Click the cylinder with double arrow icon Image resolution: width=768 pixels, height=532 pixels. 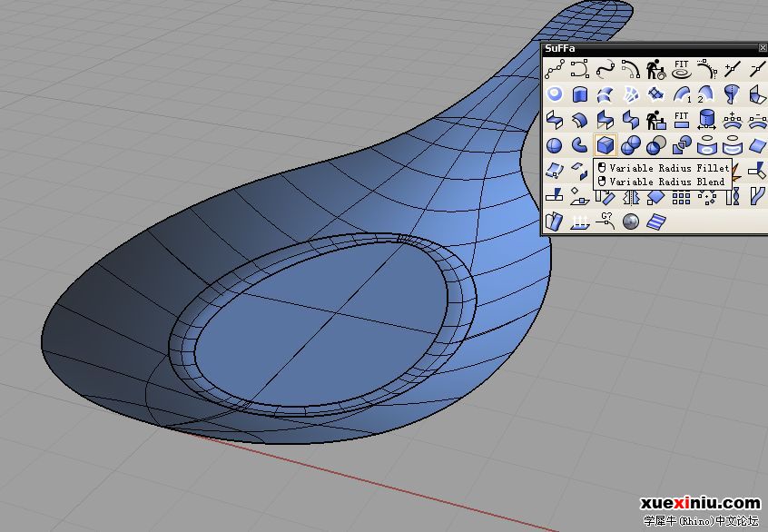click(x=707, y=120)
